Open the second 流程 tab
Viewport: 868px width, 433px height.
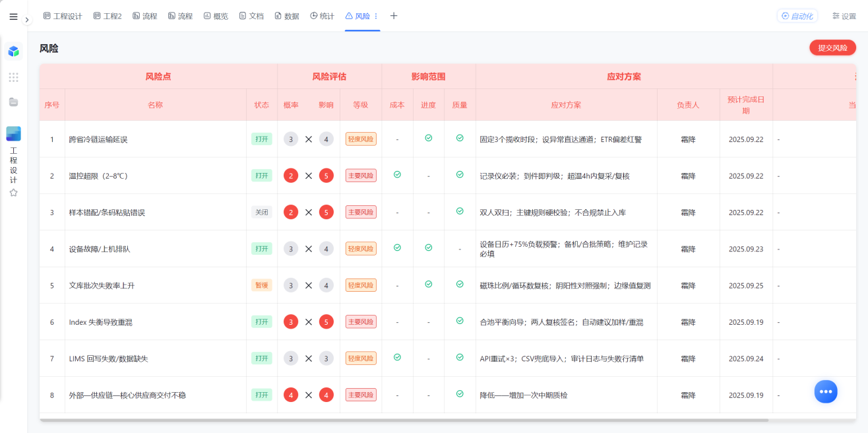(x=181, y=16)
